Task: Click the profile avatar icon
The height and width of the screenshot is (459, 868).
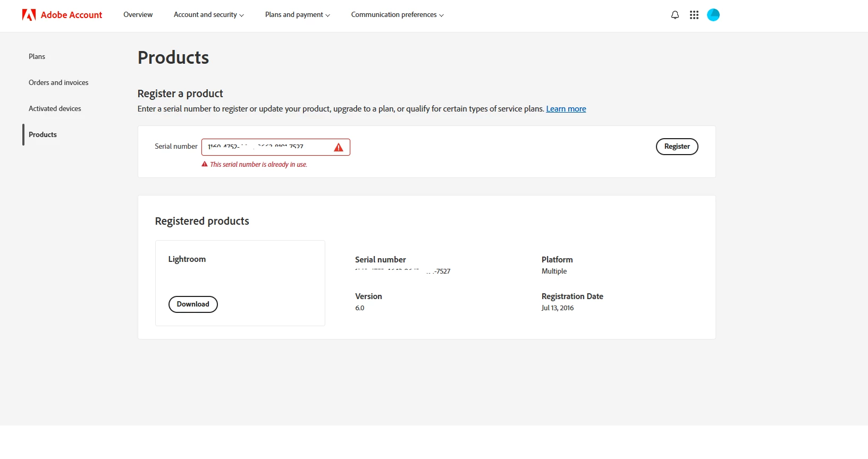Action: tap(713, 15)
